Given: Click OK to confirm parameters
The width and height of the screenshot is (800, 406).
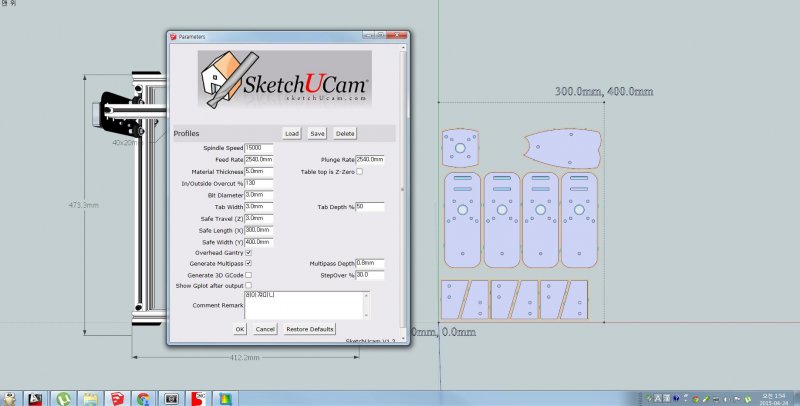Looking at the screenshot, I should (x=240, y=329).
